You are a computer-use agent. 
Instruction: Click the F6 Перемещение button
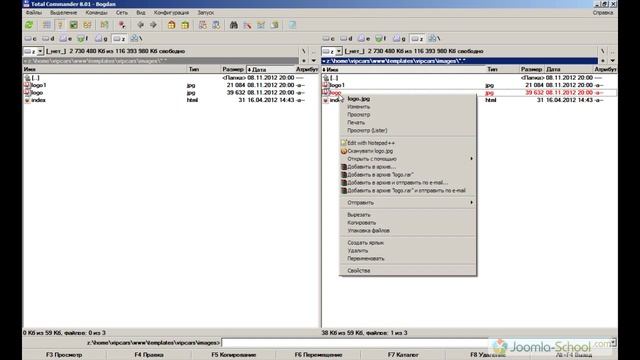[x=318, y=355]
